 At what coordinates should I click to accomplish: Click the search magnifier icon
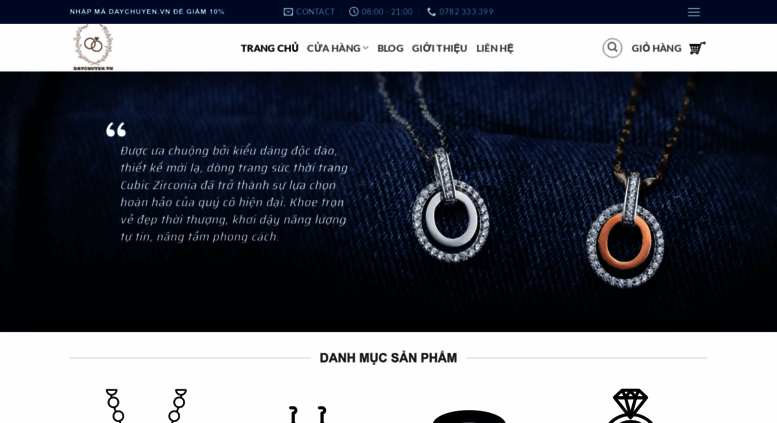tap(612, 48)
